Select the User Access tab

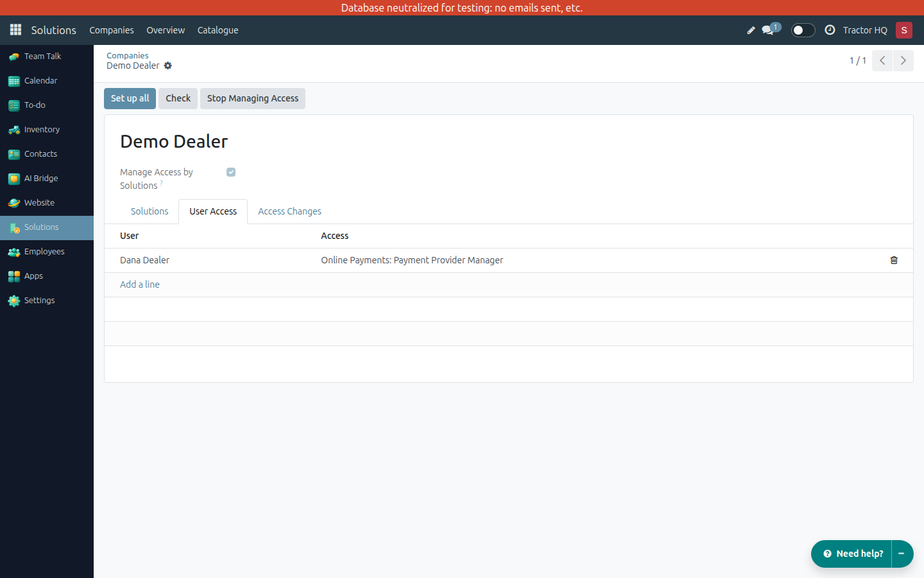(213, 211)
